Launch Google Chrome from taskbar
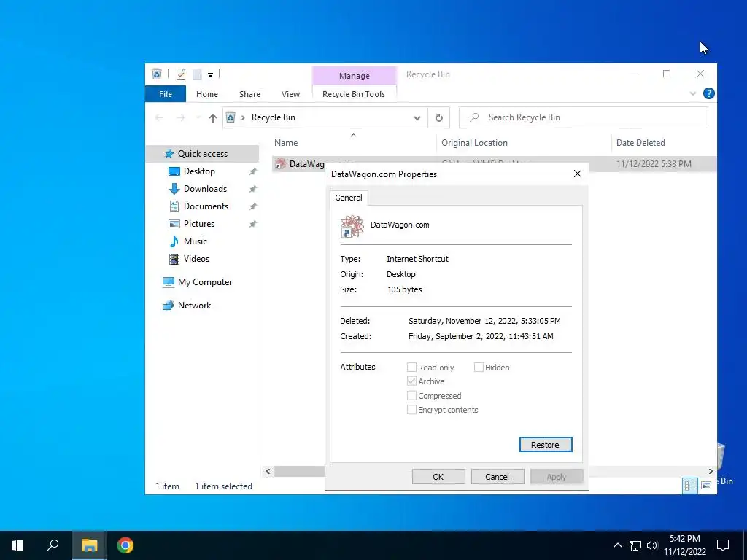 pos(125,545)
